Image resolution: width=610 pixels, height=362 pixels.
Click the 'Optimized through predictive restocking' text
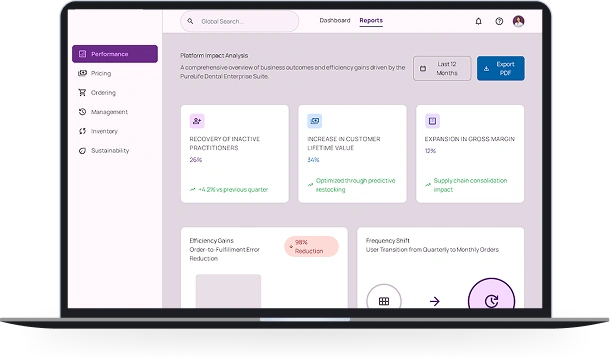(x=355, y=185)
